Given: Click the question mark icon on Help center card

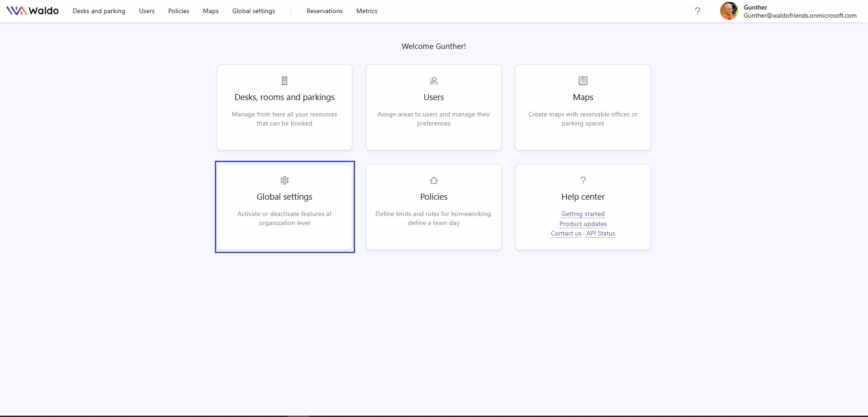Looking at the screenshot, I should pyautogui.click(x=583, y=180).
